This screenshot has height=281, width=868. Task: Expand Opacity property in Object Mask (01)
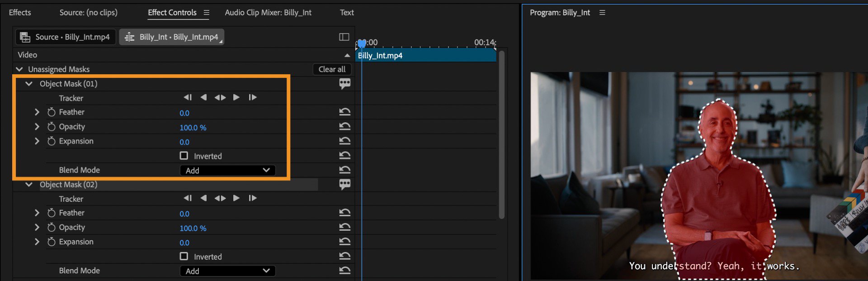coord(37,127)
